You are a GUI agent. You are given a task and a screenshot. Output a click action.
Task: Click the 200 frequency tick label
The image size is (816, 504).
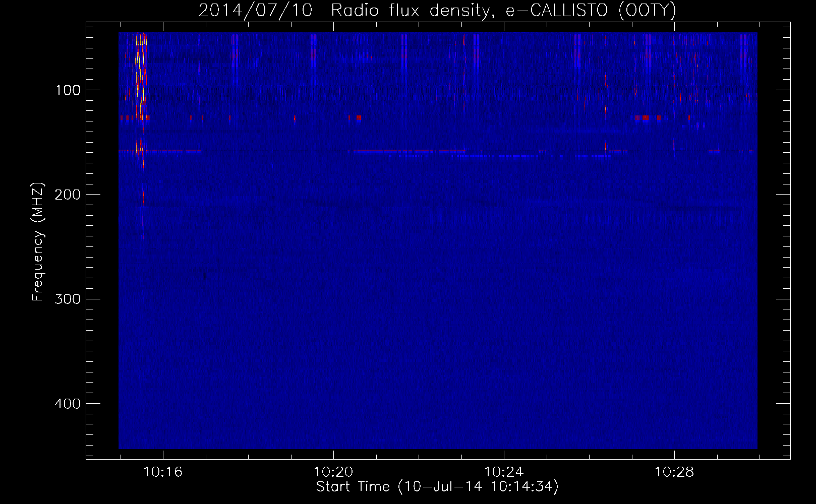pyautogui.click(x=68, y=195)
